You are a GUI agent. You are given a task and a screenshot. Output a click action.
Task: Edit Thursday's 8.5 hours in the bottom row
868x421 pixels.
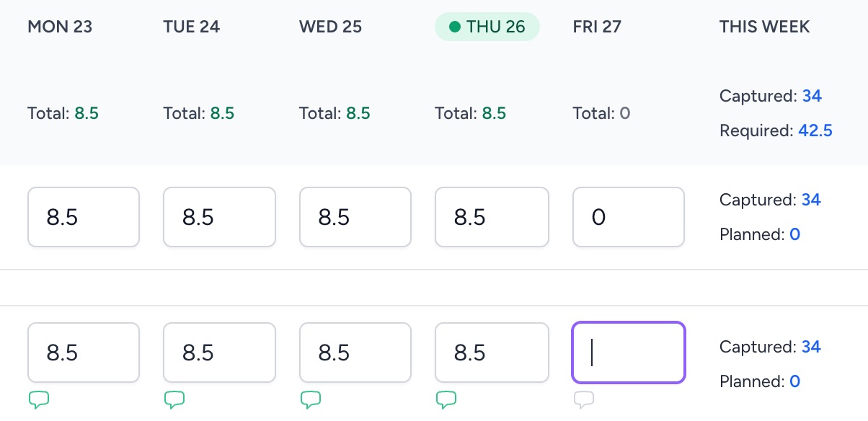[x=492, y=353]
